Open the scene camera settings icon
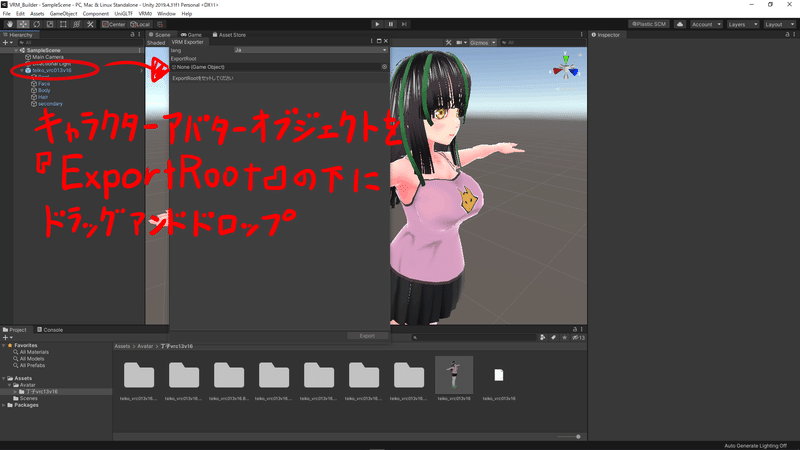The height and width of the screenshot is (450, 800). [461, 43]
